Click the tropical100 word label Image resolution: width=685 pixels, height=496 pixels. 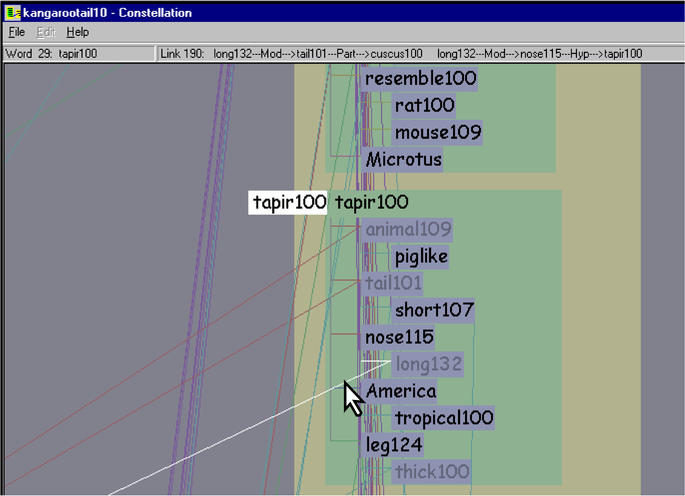coord(444,418)
